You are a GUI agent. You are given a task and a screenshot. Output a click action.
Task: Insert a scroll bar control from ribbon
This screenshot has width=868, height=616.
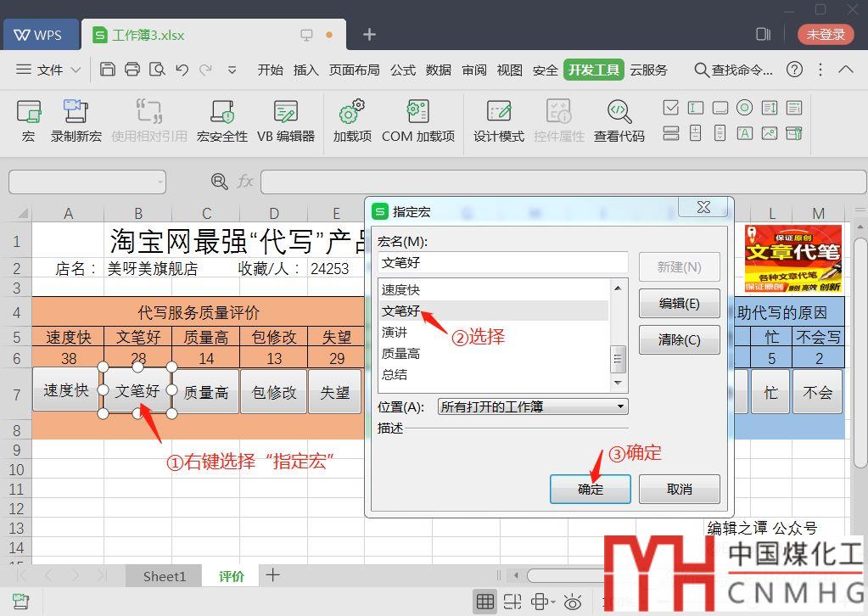(720, 133)
